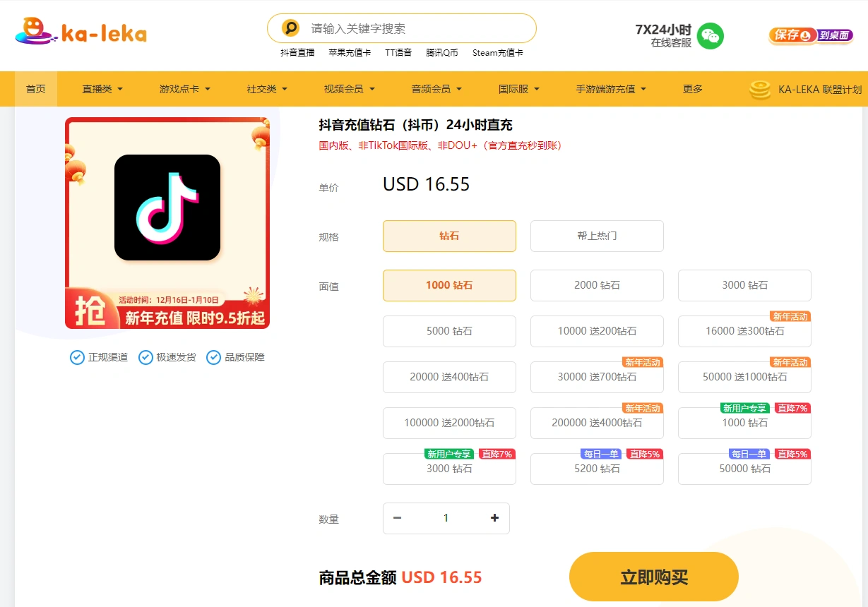Viewport: 868px width, 607px height.
Task: Select daily 5200 钻石 option
Action: tap(597, 469)
